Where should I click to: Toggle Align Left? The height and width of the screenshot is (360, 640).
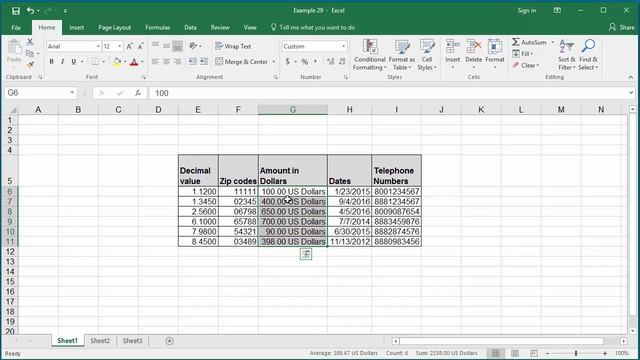(x=156, y=62)
